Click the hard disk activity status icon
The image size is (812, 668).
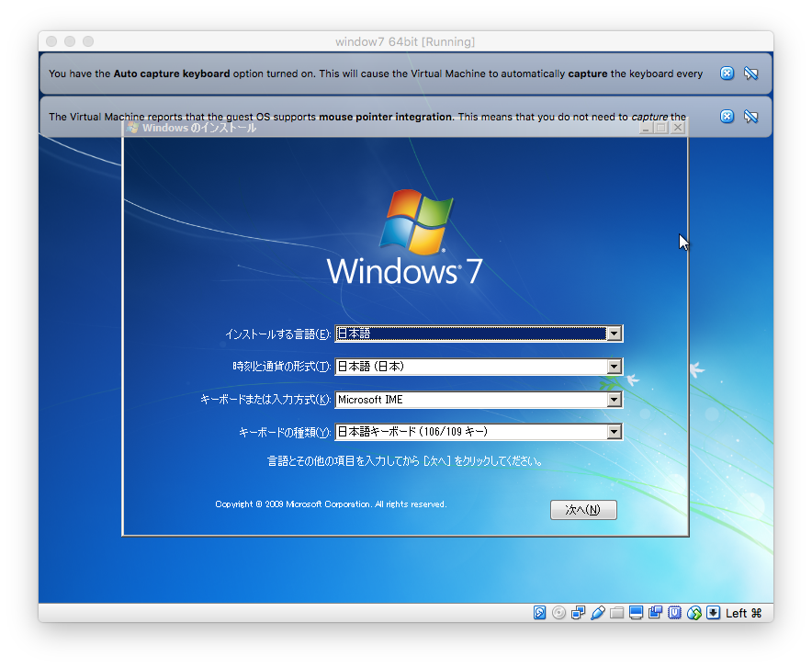539,613
